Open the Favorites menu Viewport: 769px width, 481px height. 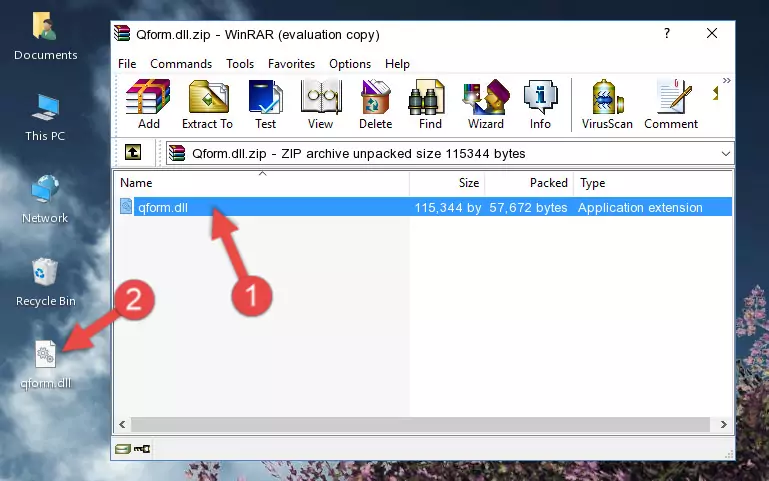click(x=291, y=64)
